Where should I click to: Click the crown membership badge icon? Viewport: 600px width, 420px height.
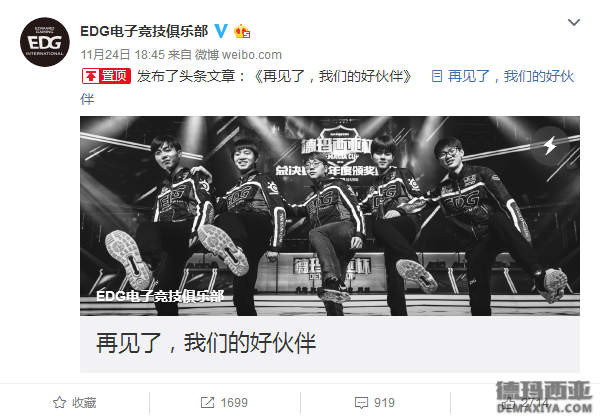click(x=242, y=31)
